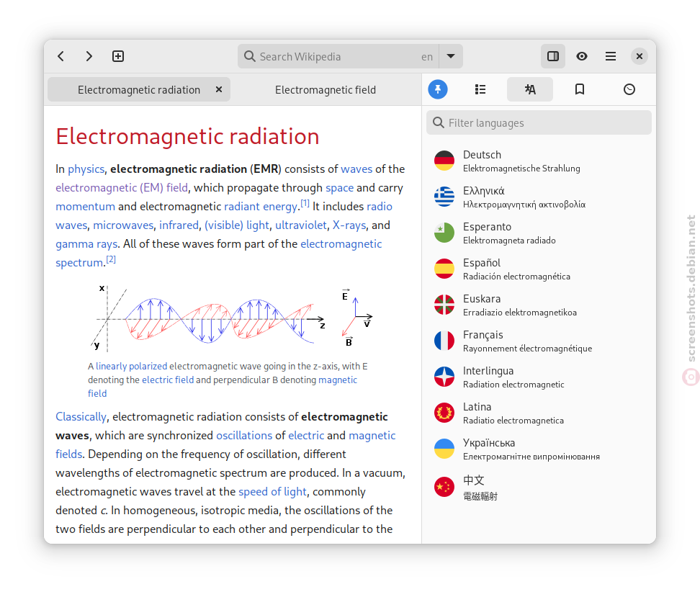Show the history panel

pos(629,89)
